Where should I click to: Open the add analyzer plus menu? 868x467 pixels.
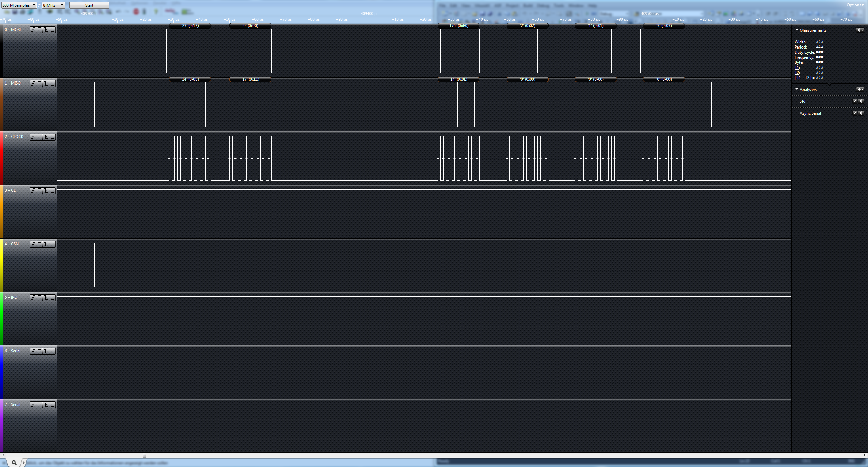[860, 89]
